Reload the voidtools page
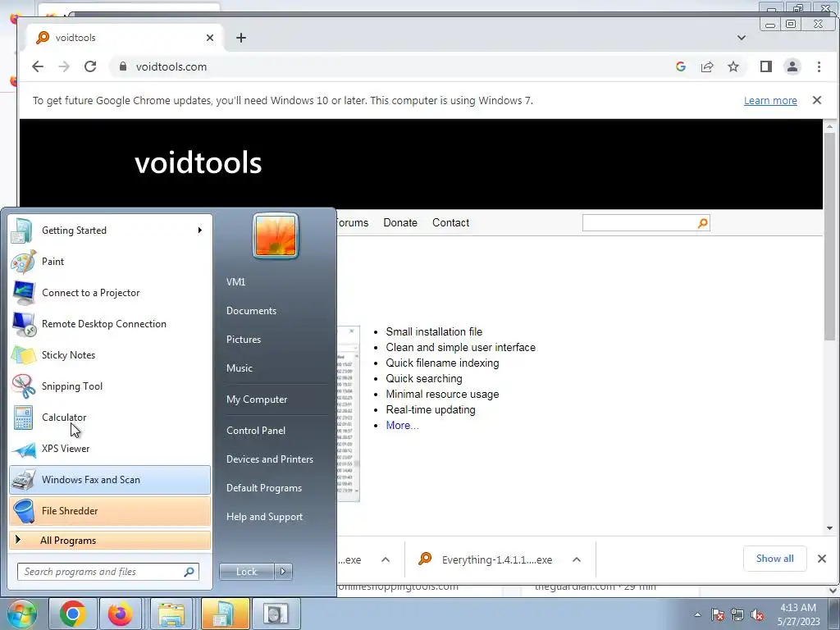 tap(90, 66)
